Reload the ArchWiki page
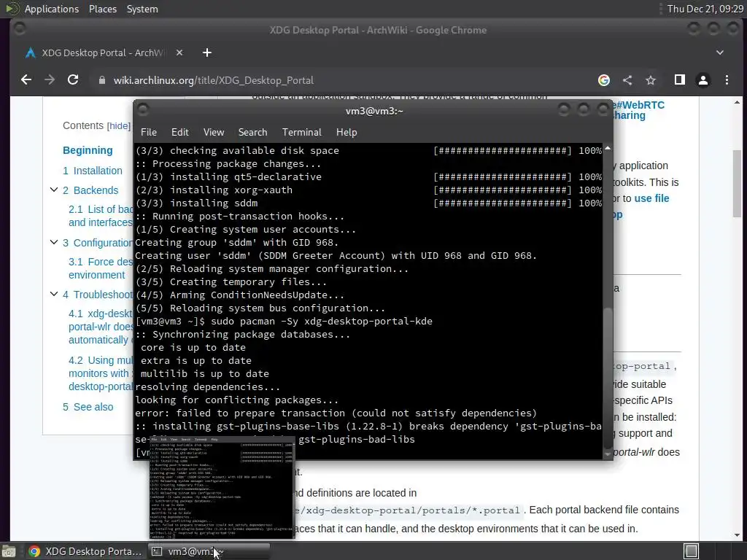The image size is (747, 560). point(73,80)
